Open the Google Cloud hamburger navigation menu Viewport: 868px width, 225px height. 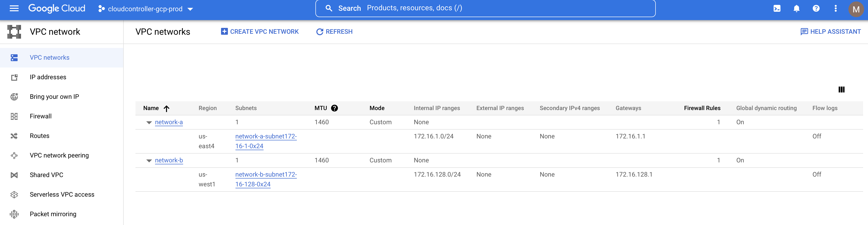[14, 8]
